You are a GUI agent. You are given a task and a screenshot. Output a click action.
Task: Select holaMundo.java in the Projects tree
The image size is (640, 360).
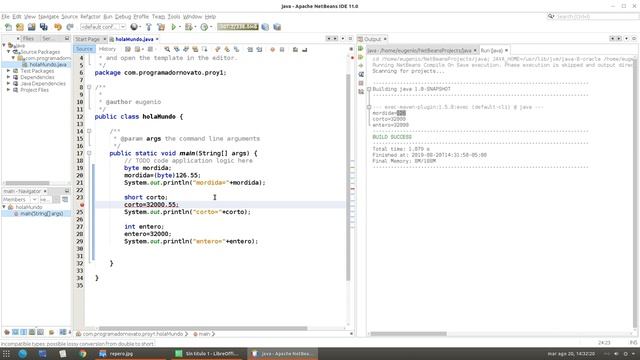48,64
